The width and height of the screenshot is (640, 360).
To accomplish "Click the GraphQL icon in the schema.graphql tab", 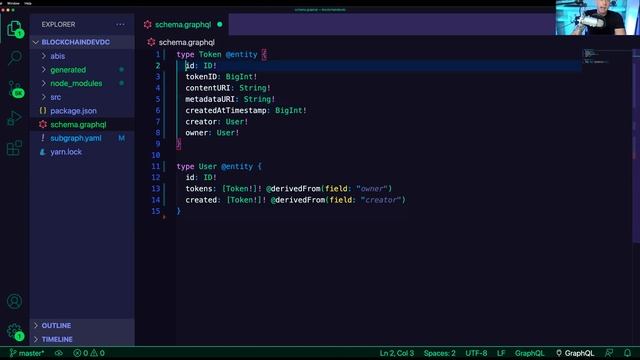I will pyautogui.click(x=147, y=24).
